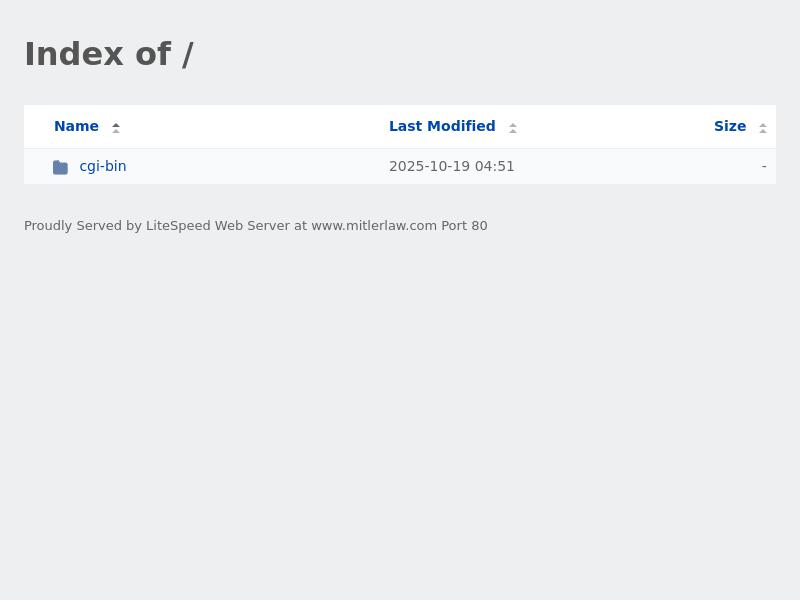Open the cgi-bin folder link
Image resolution: width=800 pixels, height=600 pixels.
[x=103, y=166]
